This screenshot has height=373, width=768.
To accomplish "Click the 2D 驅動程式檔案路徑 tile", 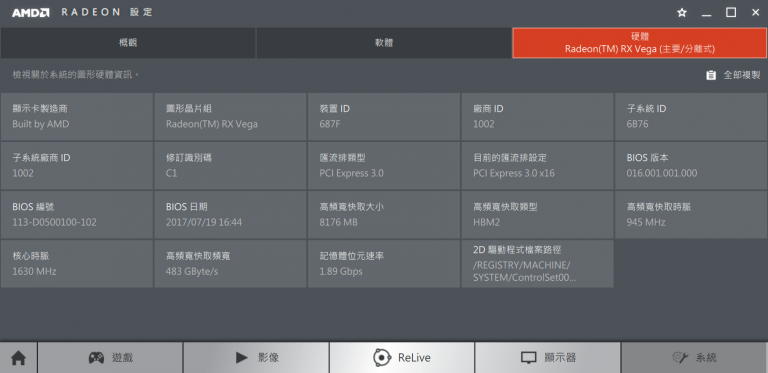I will pyautogui.click(x=537, y=264).
